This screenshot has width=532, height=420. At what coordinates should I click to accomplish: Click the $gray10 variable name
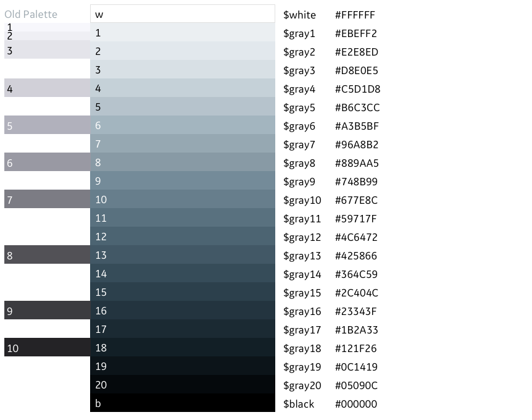[302, 200]
